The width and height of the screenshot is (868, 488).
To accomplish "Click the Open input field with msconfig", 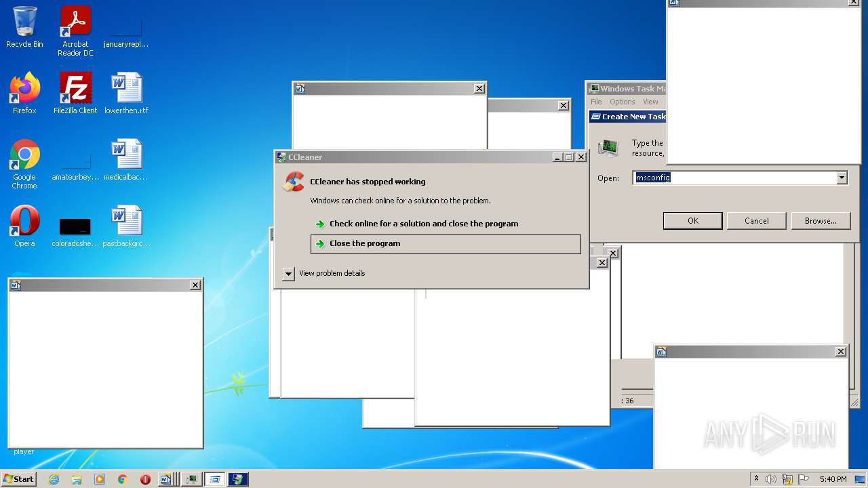I will 735,178.
